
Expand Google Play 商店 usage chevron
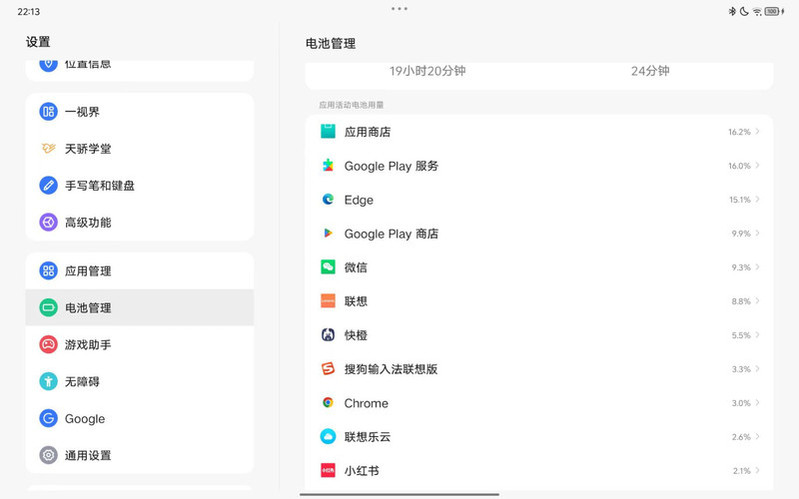758,233
